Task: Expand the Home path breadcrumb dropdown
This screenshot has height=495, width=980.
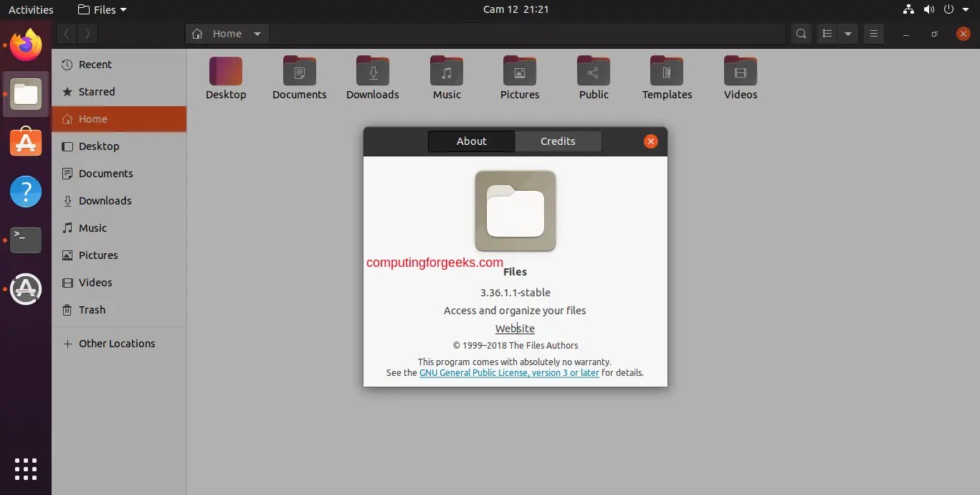Action: click(257, 33)
